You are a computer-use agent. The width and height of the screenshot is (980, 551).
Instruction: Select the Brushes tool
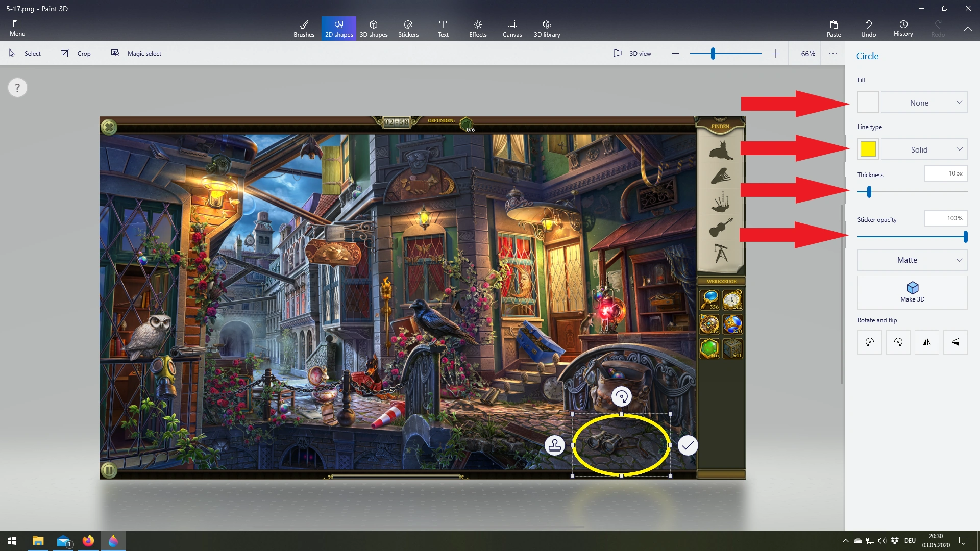[x=304, y=29]
